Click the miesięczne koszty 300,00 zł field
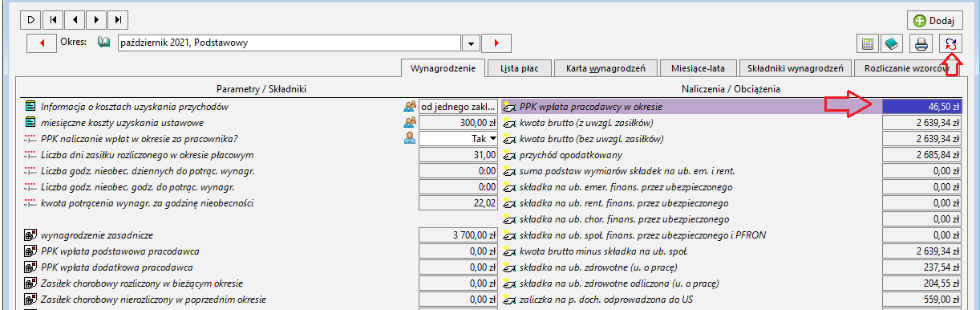Image resolution: width=980 pixels, height=310 pixels. click(458, 122)
